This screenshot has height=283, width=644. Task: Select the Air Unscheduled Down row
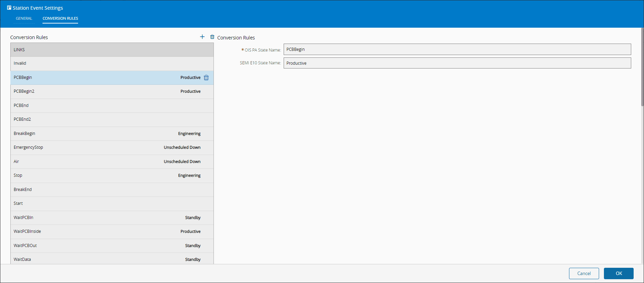[112, 162]
